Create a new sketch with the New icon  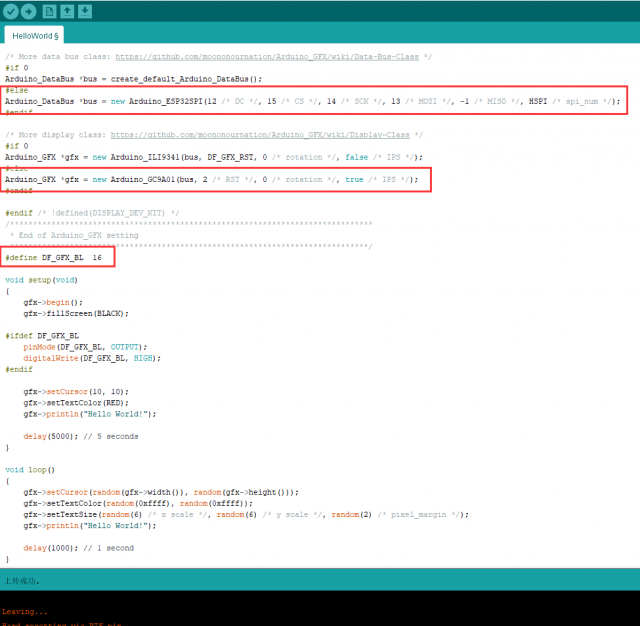(x=50, y=11)
